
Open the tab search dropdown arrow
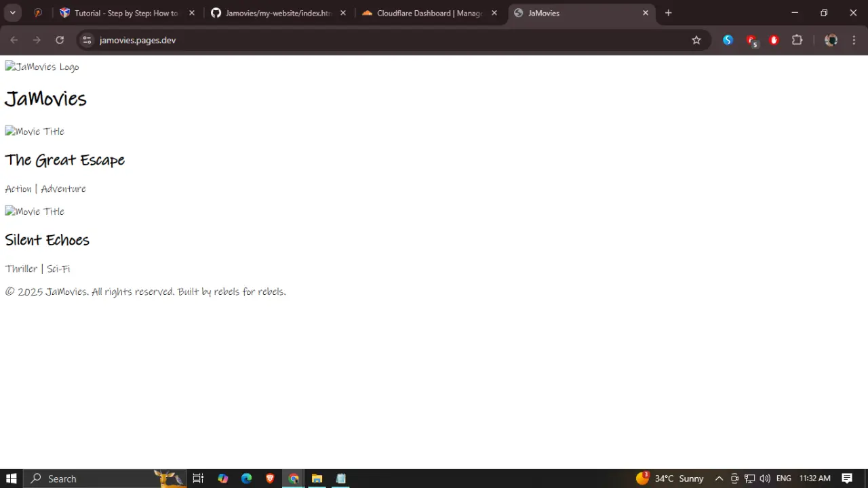pos(12,13)
